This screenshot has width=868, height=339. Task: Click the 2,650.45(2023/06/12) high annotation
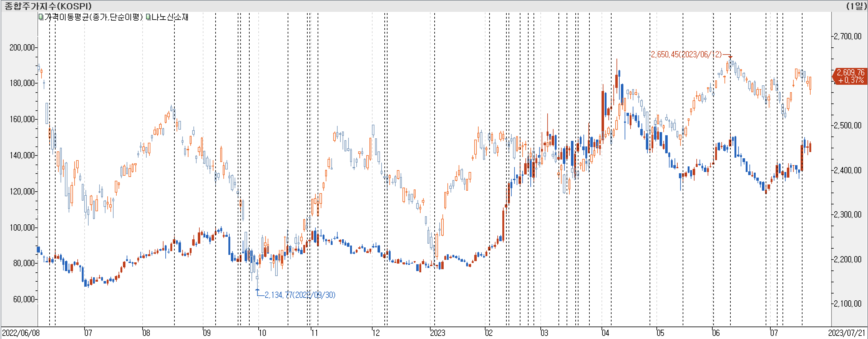686,54
